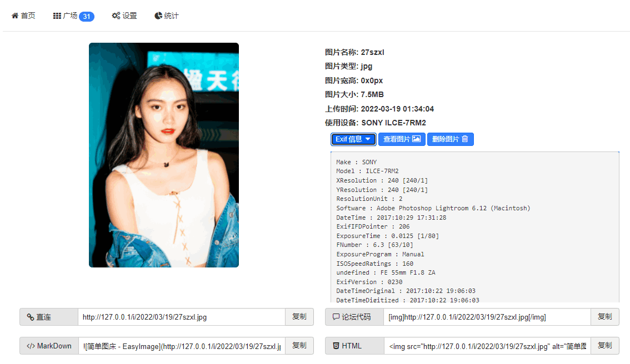Click the image icon on 查看图片 button
This screenshot has width=630, height=364.
[x=416, y=139]
